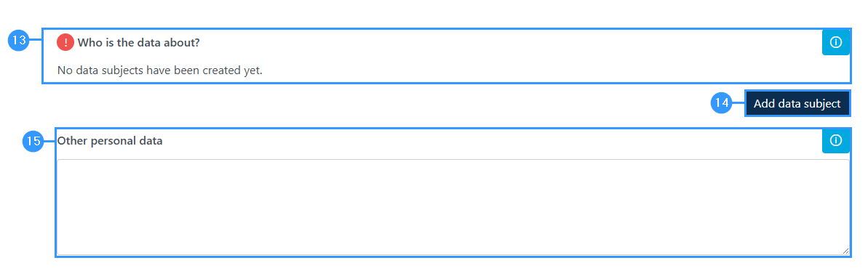
Task: Select the Who is the data about heading
Action: pyautogui.click(x=138, y=43)
